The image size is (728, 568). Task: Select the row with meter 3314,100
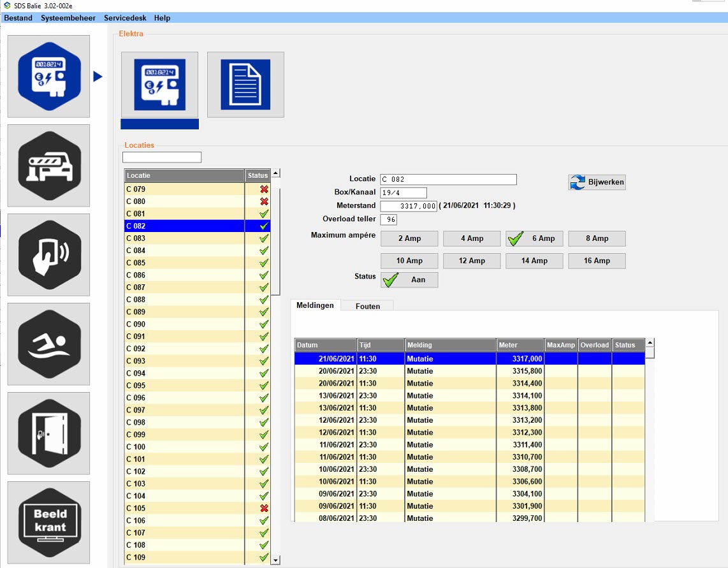pos(470,396)
